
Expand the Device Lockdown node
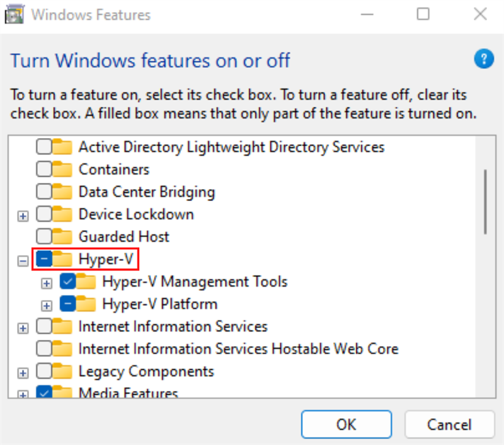coord(23,216)
